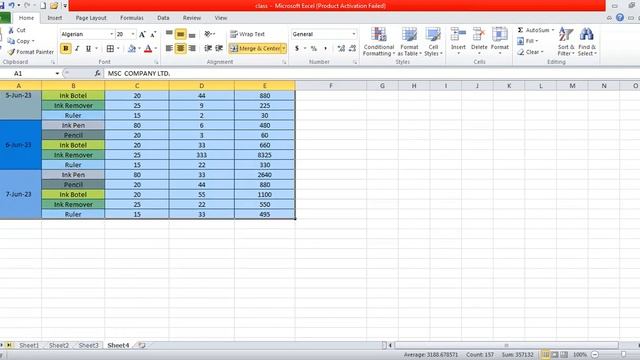
Task: Click Accounting Number Format dollar icon
Action: coord(297,49)
